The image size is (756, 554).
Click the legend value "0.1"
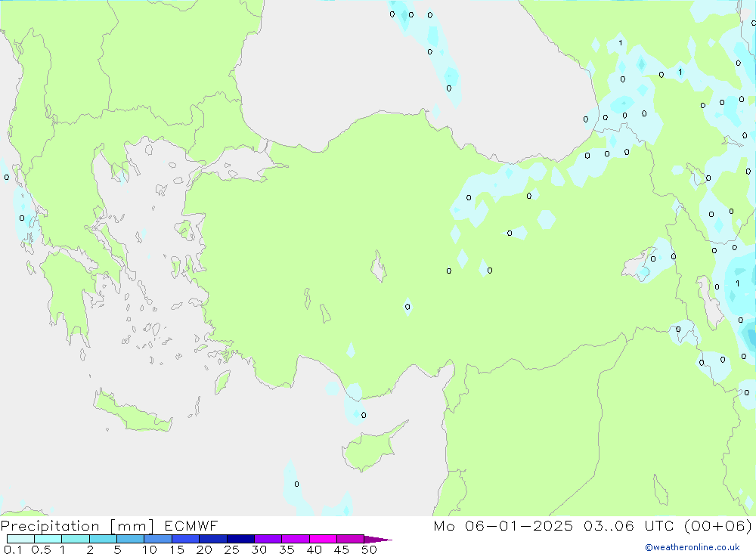[13, 549]
